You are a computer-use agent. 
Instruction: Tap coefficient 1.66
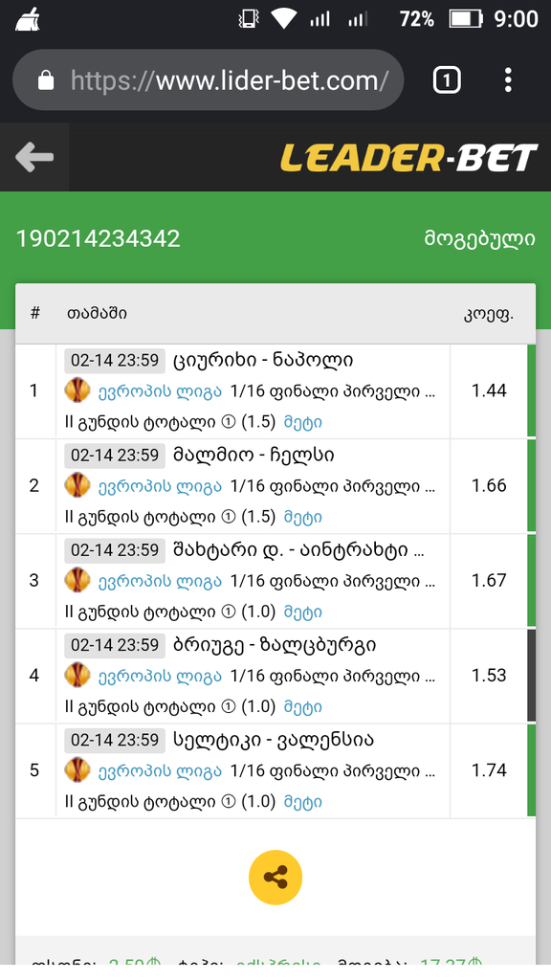(x=489, y=485)
